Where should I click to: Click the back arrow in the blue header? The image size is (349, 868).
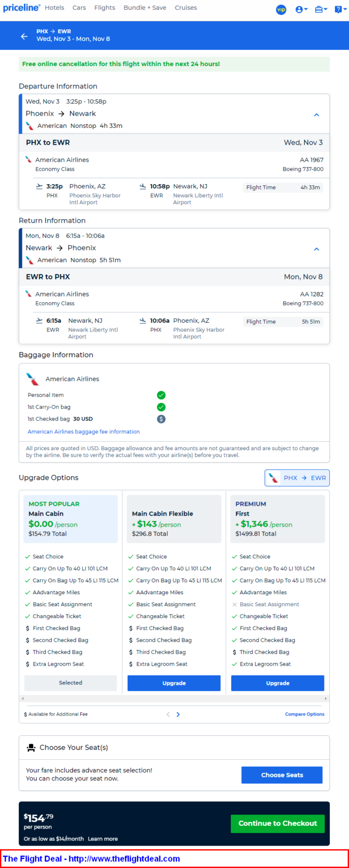(24, 36)
